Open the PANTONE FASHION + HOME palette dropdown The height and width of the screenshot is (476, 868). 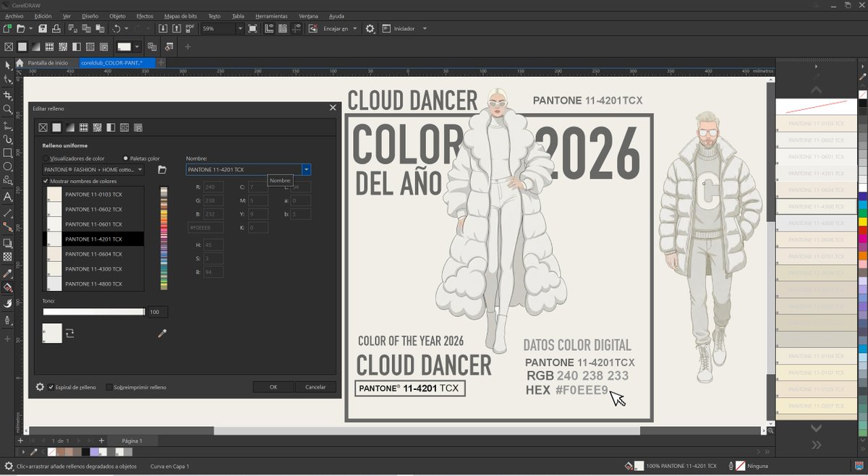(93, 170)
